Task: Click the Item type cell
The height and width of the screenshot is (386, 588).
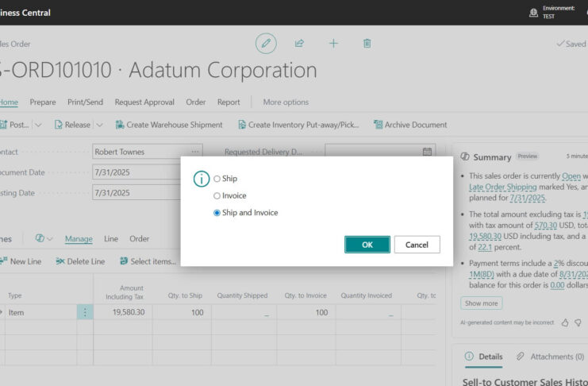Action: [x=40, y=312]
